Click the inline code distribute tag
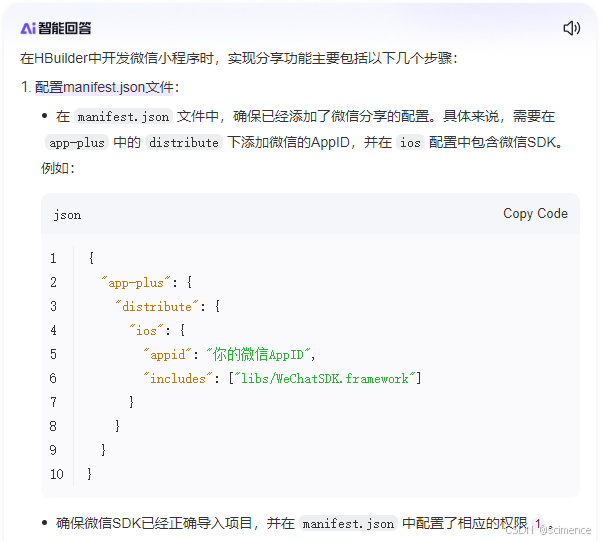 (x=184, y=142)
